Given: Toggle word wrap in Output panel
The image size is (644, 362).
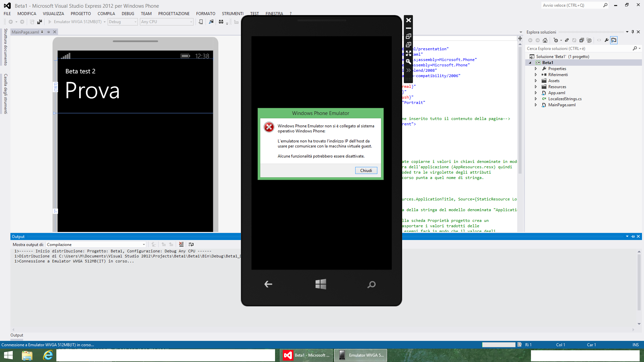Looking at the screenshot, I should pyautogui.click(x=191, y=244).
